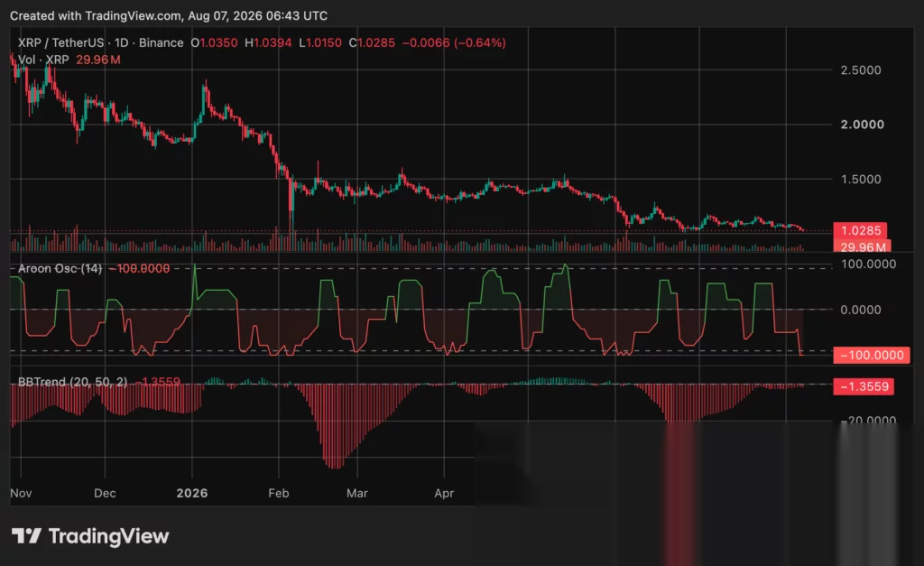Click the 1.5000 price axis label

[x=860, y=180]
